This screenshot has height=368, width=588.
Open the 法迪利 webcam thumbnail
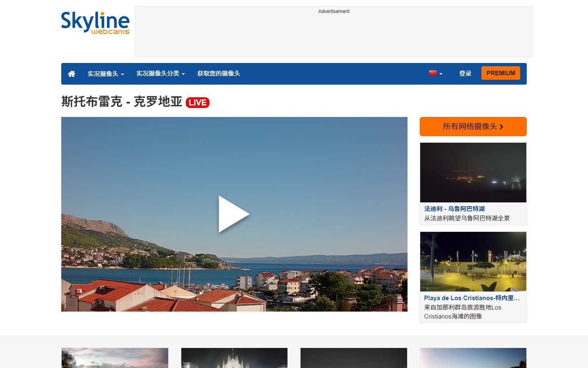click(x=473, y=173)
